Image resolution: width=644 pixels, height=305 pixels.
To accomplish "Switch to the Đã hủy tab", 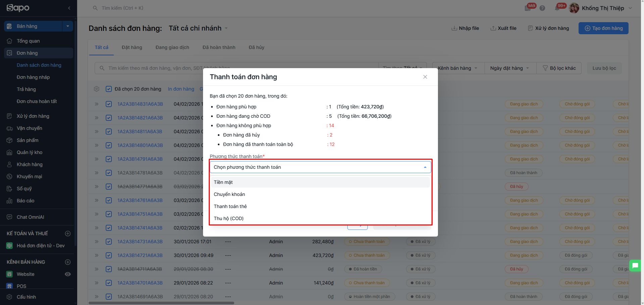I will pyautogui.click(x=256, y=47).
